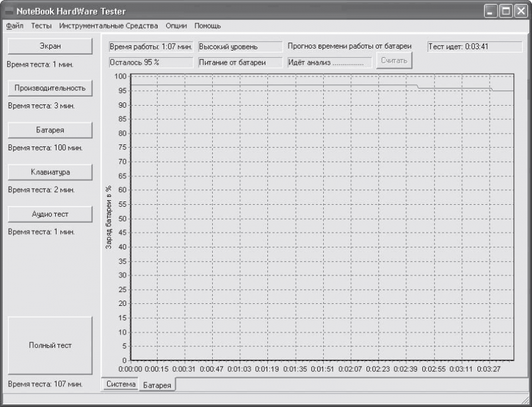Maximize the NoteBook HardWare Tester window
Image resolution: width=532 pixels, height=407 pixels.
click(x=506, y=11)
